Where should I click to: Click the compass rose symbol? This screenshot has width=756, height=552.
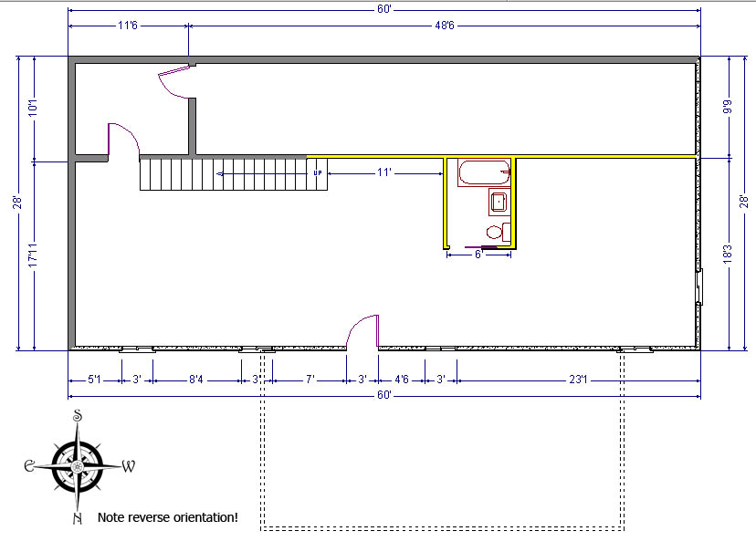tap(78, 466)
